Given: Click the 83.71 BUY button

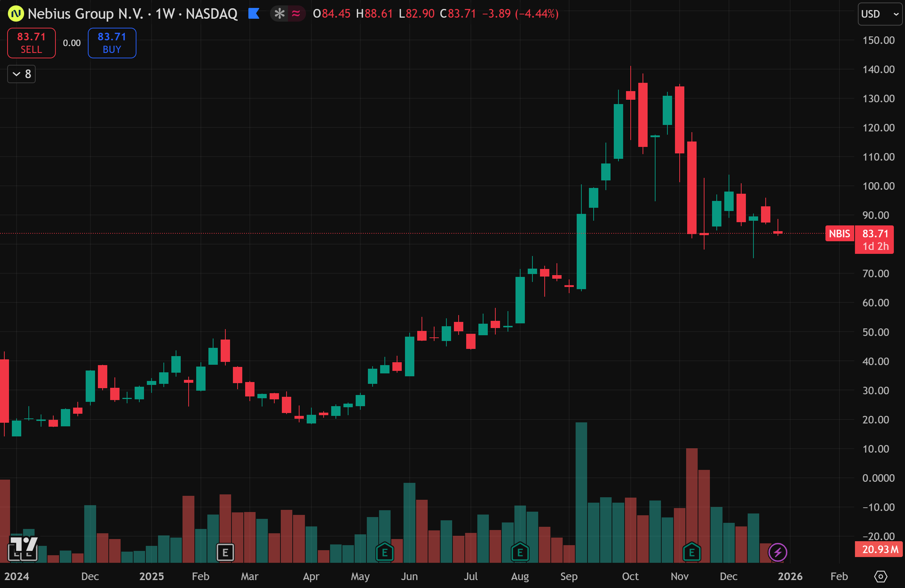Looking at the screenshot, I should click(x=112, y=43).
